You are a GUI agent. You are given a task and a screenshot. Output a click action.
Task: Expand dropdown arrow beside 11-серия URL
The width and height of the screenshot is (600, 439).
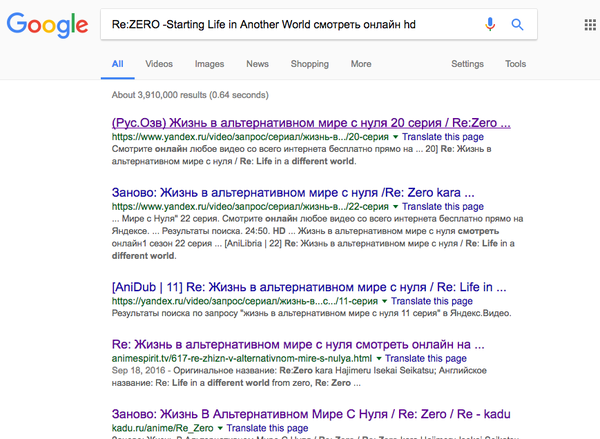pyautogui.click(x=385, y=301)
